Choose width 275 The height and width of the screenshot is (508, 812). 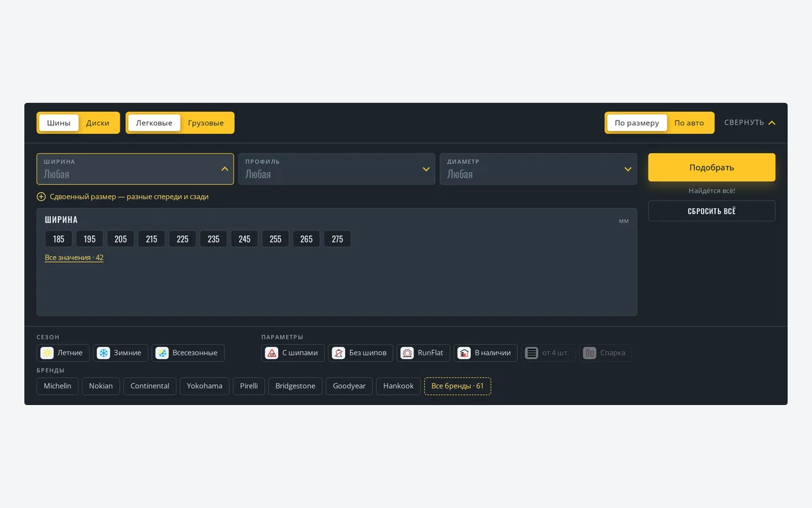coord(338,239)
